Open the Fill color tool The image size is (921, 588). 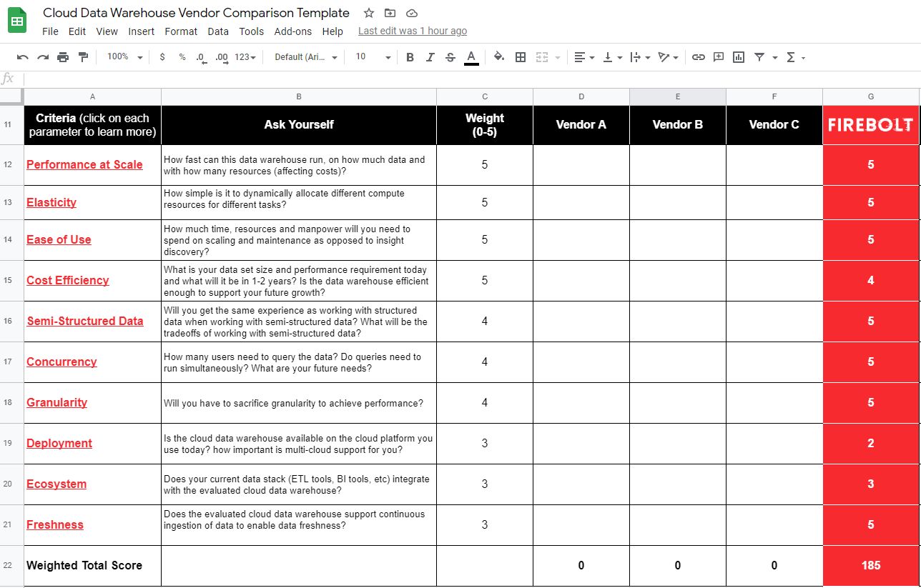498,56
